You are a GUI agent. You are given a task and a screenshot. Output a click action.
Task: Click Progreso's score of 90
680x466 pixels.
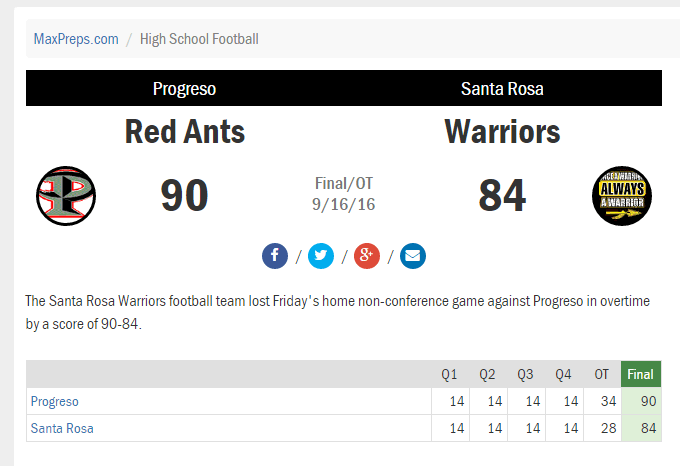[x=184, y=196]
